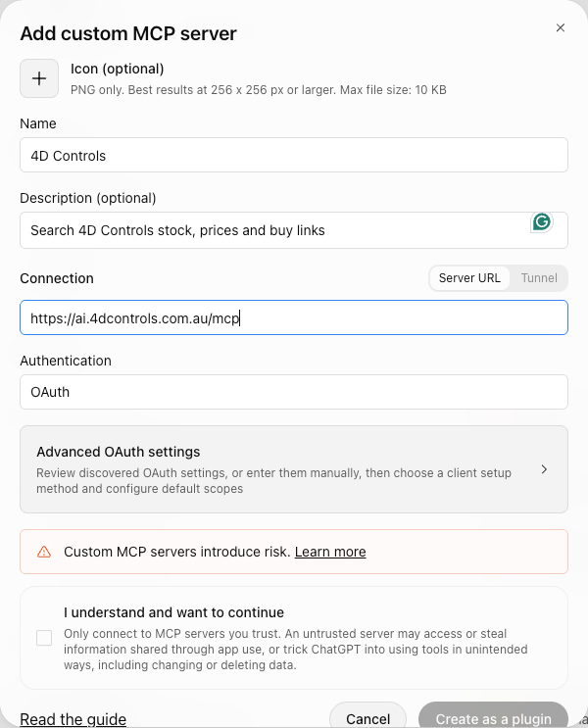Click the Advanced OAuth settings heading
This screenshot has width=588, height=728.
pos(118,452)
